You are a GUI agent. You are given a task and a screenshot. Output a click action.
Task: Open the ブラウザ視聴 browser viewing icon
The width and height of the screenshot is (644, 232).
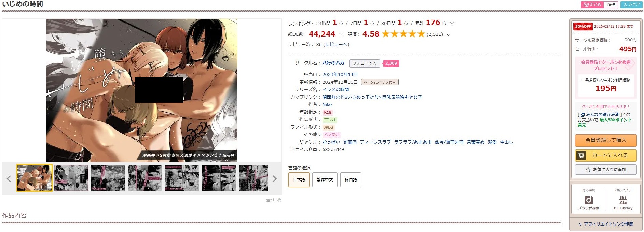click(x=588, y=202)
